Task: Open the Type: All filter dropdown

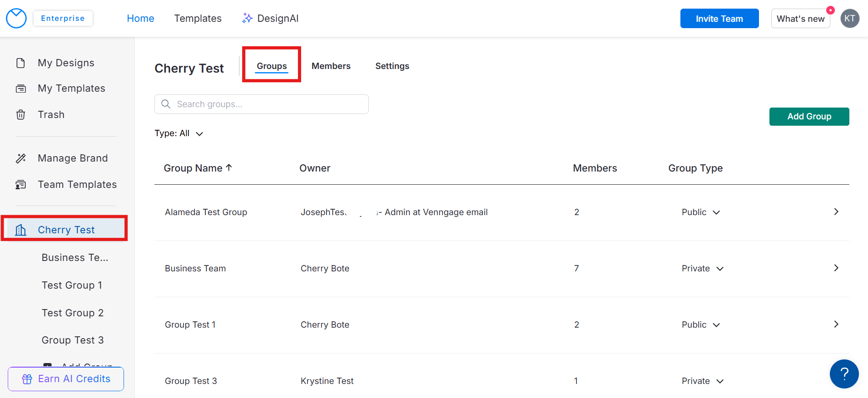Action: coord(179,133)
